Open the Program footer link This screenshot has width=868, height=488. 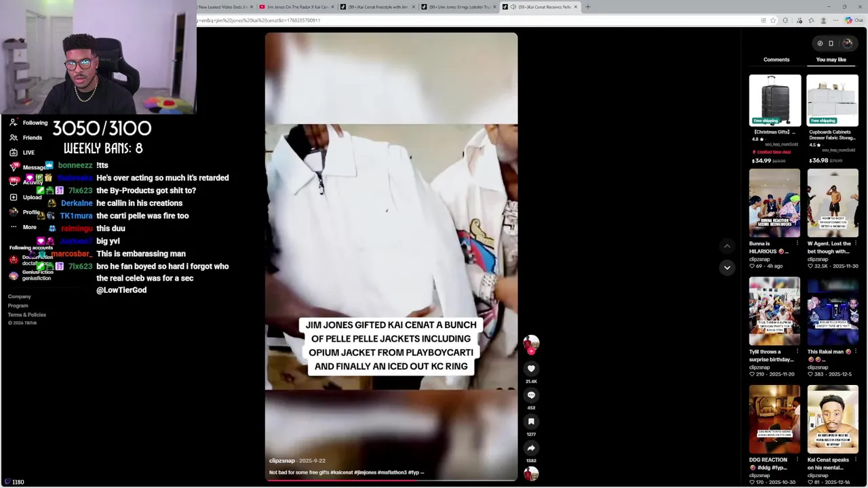tap(18, 306)
